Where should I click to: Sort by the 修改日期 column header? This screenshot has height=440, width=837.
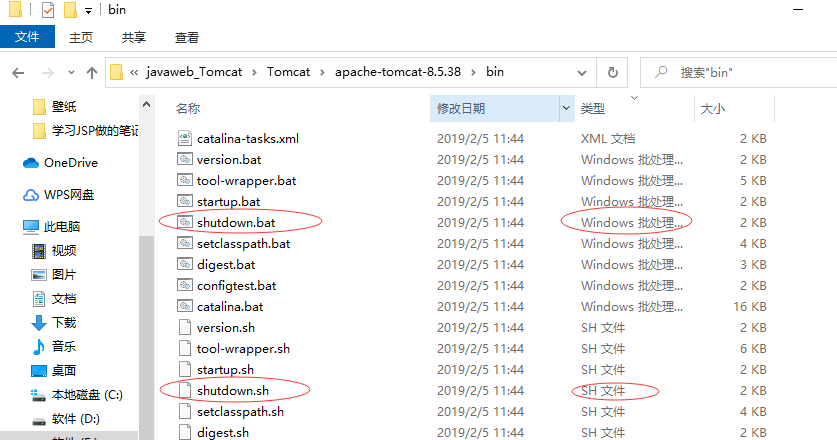pyautogui.click(x=461, y=108)
